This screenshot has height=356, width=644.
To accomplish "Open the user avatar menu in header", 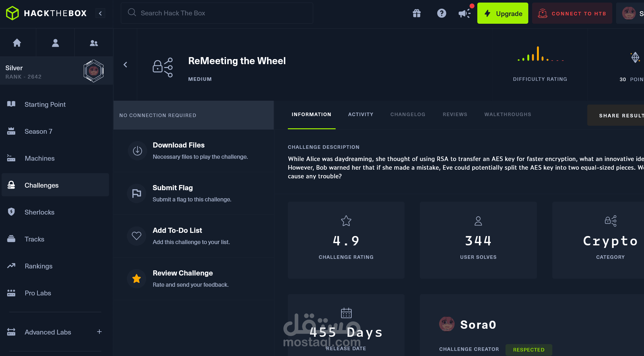I will 629,13.
